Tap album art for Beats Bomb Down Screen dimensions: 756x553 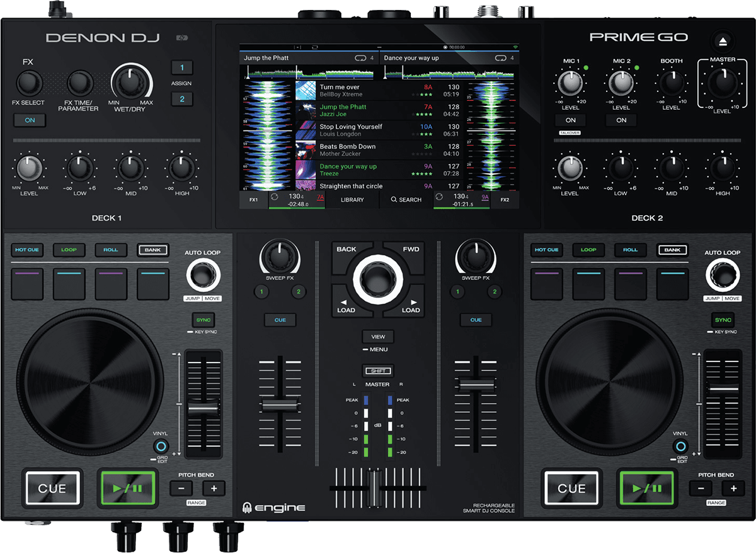305,150
